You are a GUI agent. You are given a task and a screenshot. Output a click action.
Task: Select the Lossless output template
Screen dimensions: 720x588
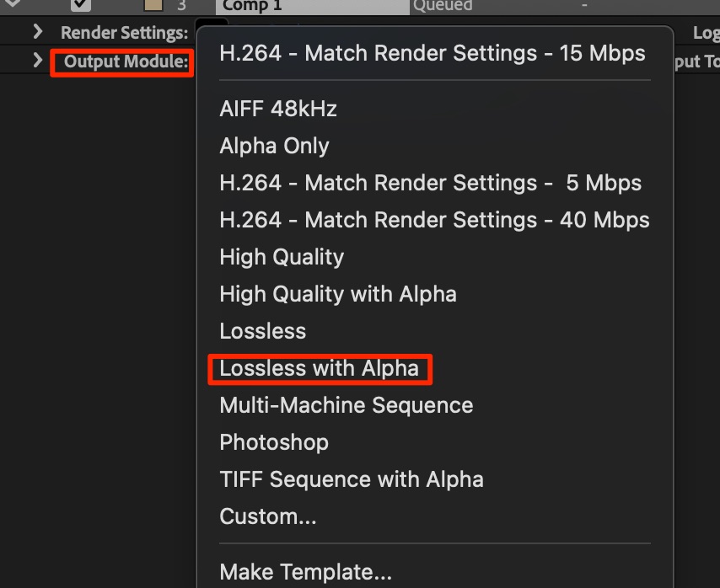point(262,331)
